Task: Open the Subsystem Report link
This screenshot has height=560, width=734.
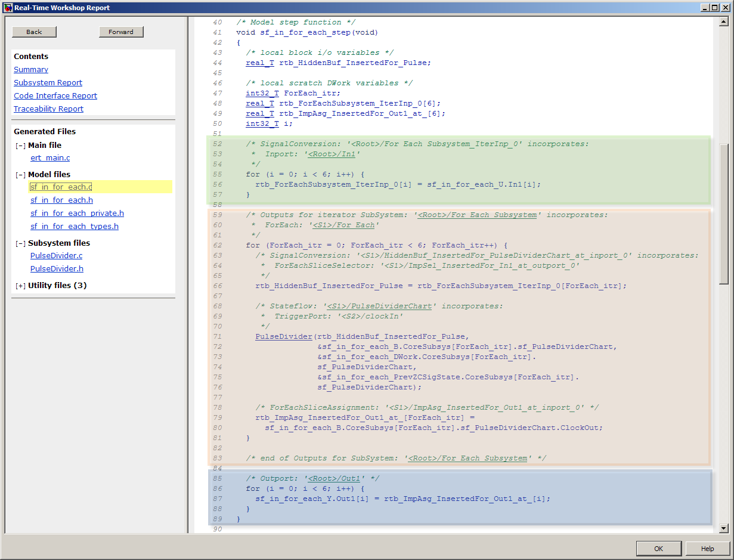Action: coord(48,83)
